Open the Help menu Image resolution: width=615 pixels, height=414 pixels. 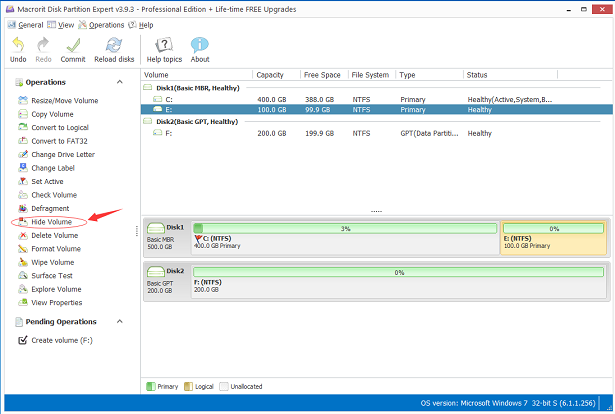point(141,25)
